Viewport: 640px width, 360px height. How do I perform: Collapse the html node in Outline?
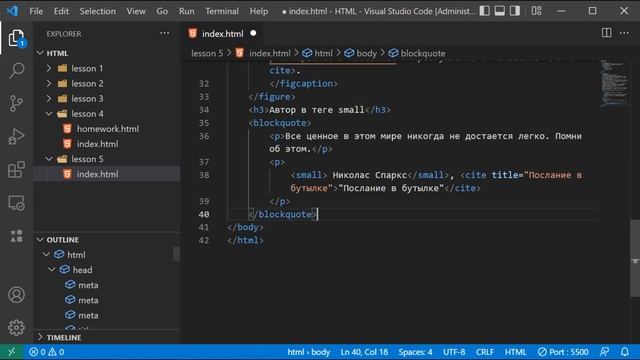point(46,254)
